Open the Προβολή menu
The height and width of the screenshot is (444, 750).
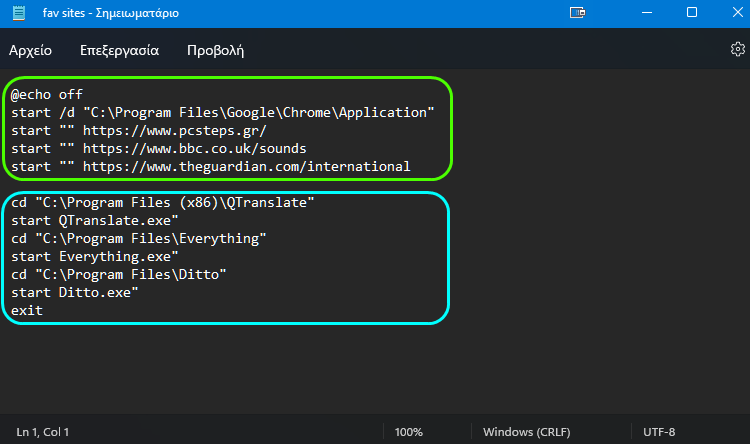tap(215, 50)
